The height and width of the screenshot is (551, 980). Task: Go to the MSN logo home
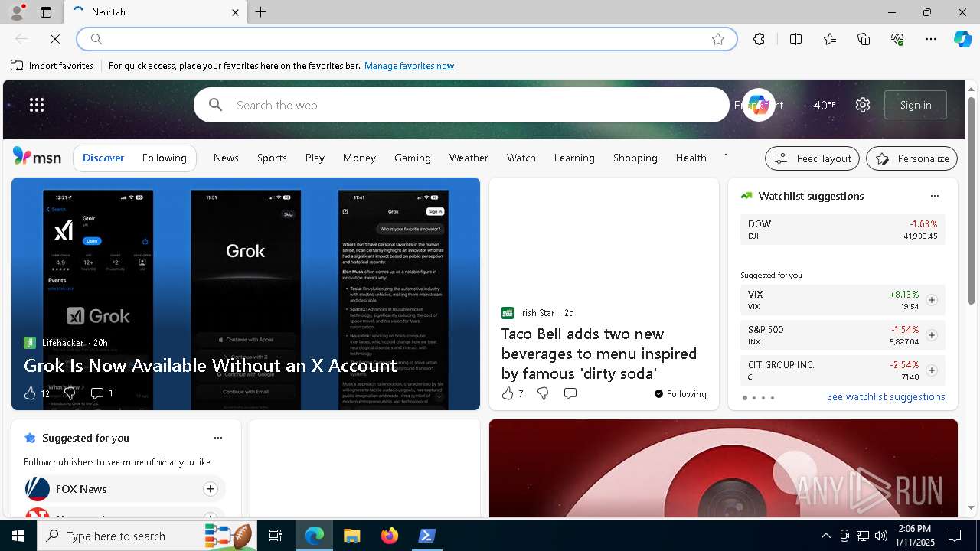(37, 157)
